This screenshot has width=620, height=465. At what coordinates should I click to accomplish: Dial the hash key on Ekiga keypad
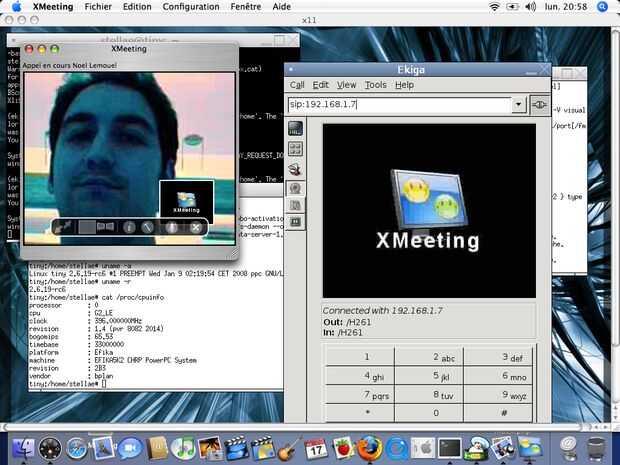(x=498, y=413)
